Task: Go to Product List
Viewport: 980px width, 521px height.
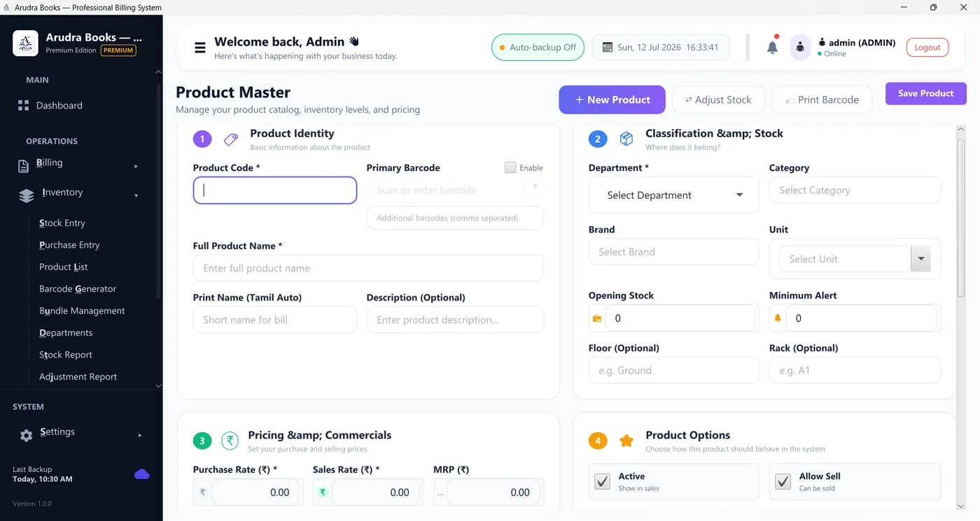Action: coord(64,267)
